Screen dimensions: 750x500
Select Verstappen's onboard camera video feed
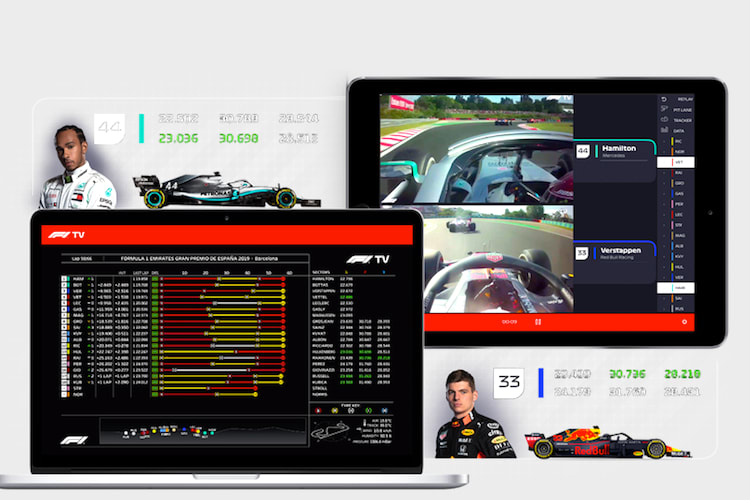pyautogui.click(x=498, y=259)
